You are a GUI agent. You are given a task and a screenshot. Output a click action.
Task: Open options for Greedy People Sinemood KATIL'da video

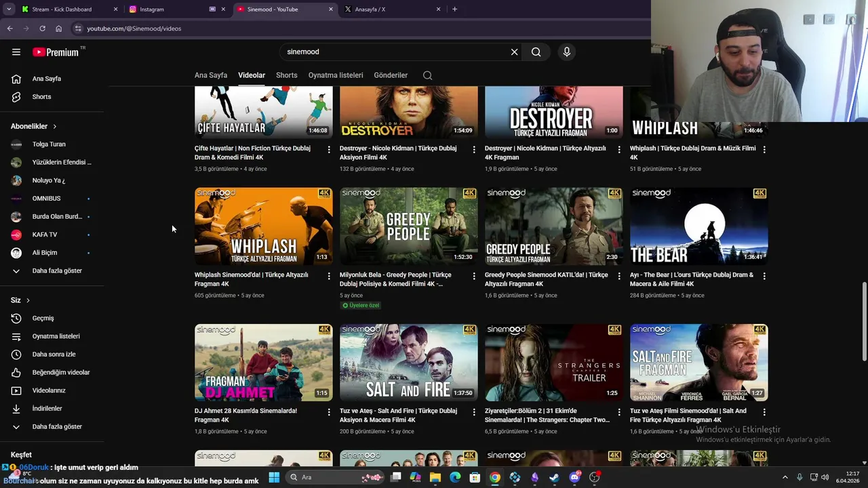(618, 276)
